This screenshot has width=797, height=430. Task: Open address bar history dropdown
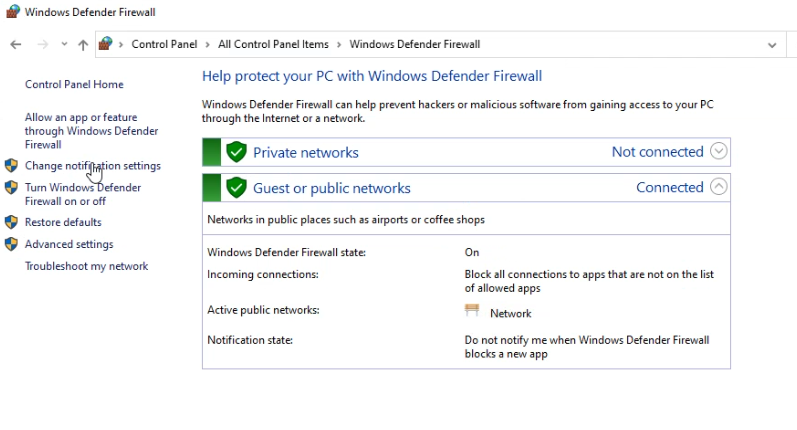[x=772, y=45]
